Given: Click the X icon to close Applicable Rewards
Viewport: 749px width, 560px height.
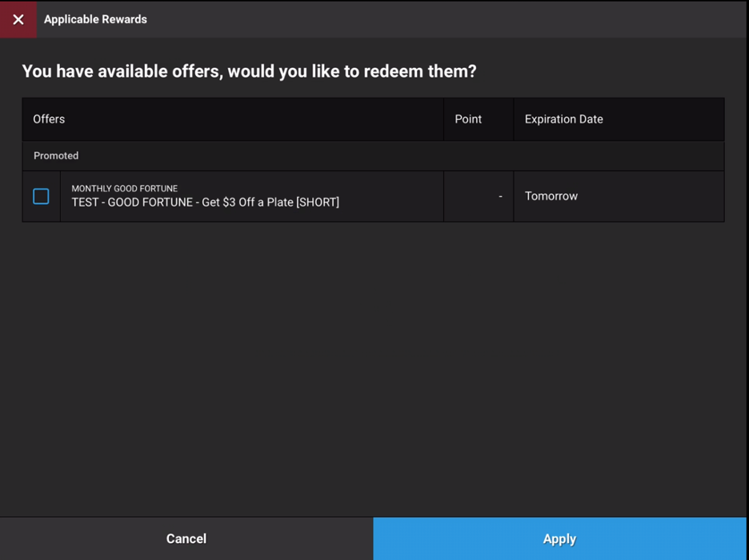Looking at the screenshot, I should pos(18,19).
